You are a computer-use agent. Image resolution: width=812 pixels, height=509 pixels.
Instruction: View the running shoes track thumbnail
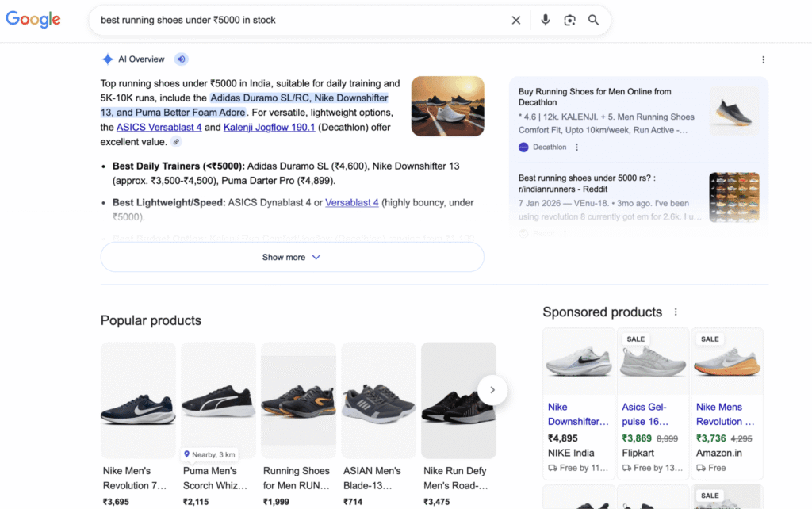tap(448, 106)
